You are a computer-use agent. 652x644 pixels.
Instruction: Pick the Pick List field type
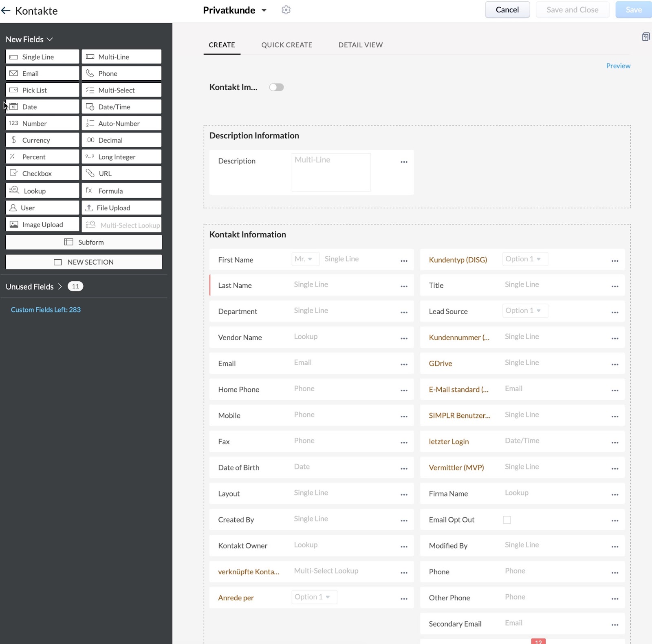[x=42, y=90]
